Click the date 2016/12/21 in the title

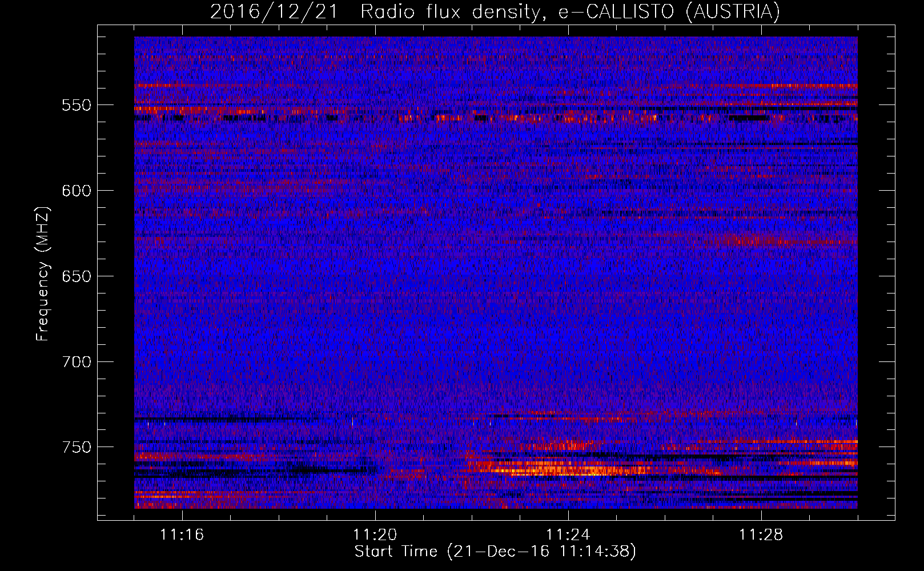(x=275, y=12)
